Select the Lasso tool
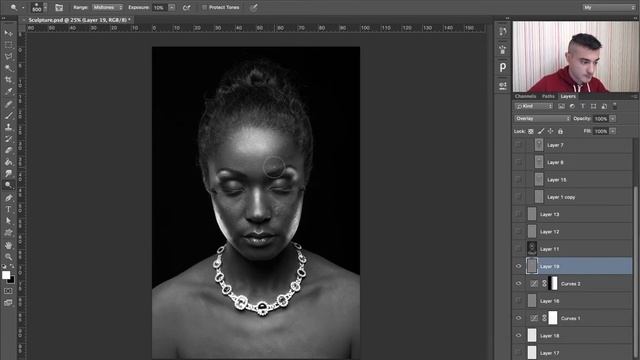The height and width of the screenshot is (360, 640). [x=8, y=56]
